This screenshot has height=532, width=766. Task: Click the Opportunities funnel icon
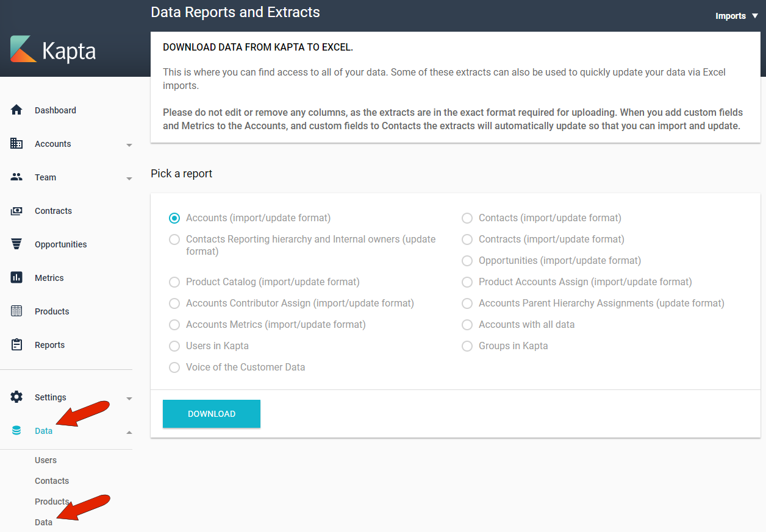click(16, 244)
